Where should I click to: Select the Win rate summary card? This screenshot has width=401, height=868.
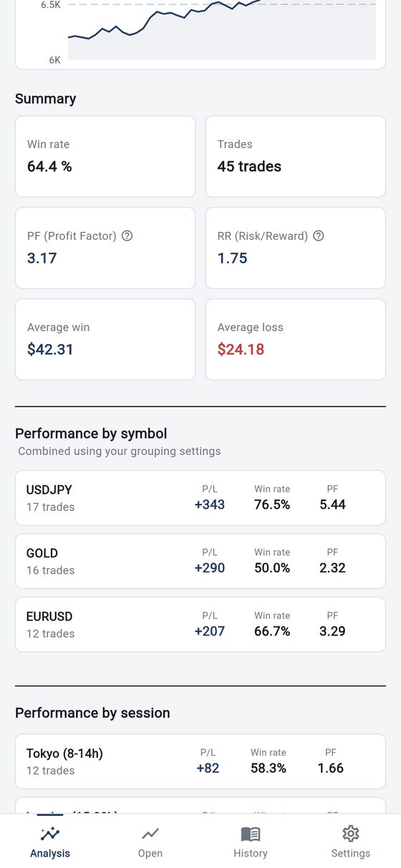click(105, 157)
